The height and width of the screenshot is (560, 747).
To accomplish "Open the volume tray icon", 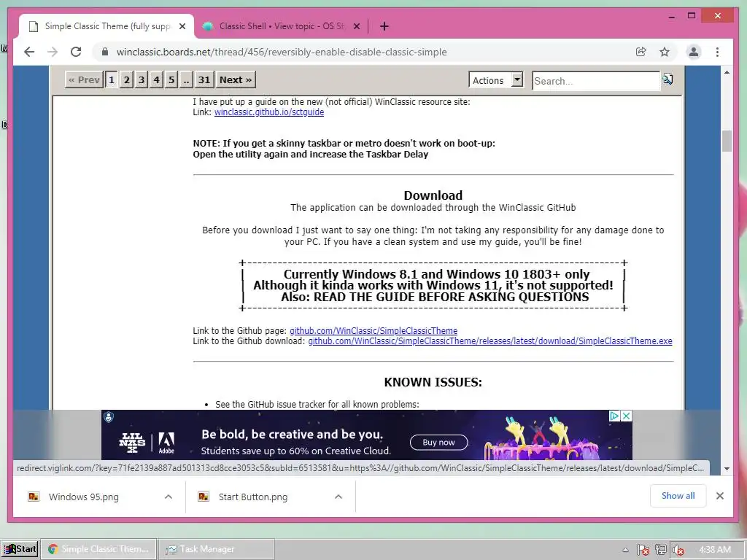I will 678,550.
